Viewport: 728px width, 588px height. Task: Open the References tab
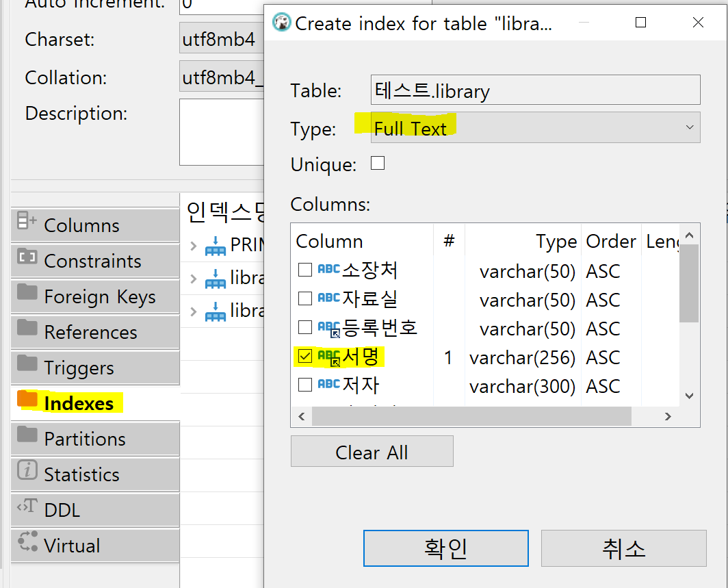click(x=90, y=332)
